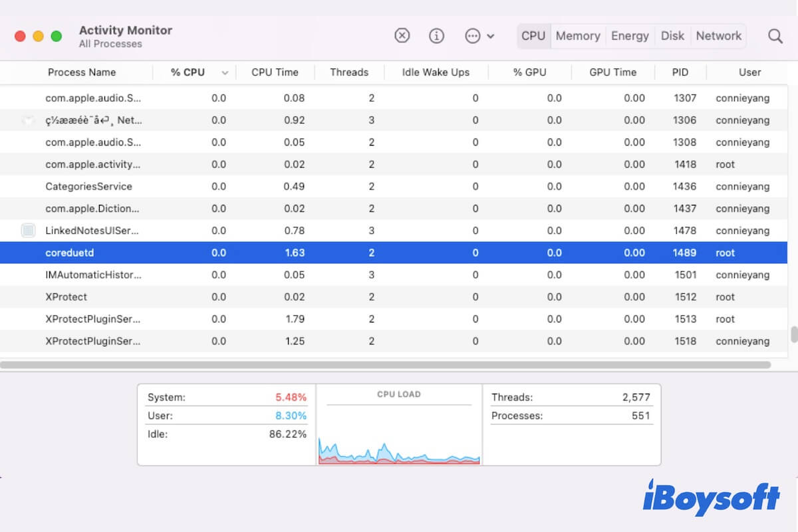798x532 pixels.
Task: Toggle the % CPU sort direction arrow
Action: click(225, 72)
